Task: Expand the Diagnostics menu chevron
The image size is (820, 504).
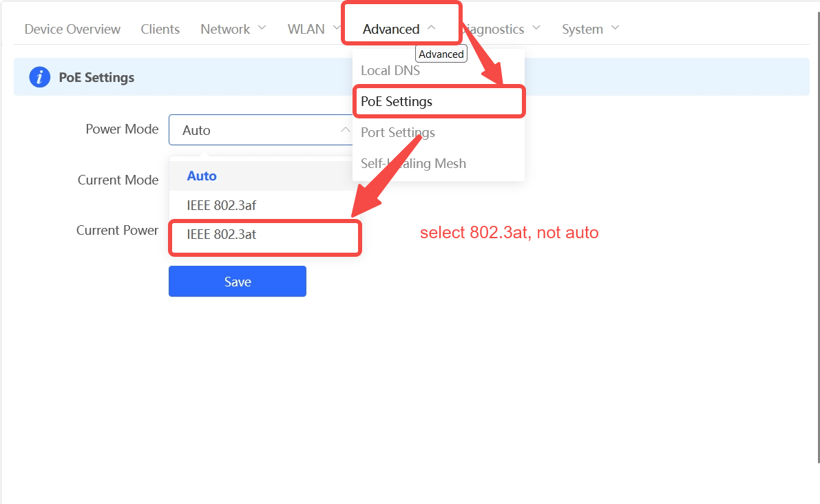Action: 536,28
